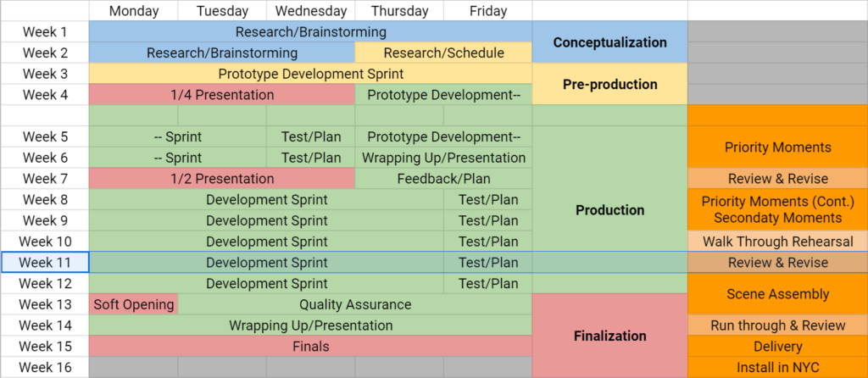Click the Finals cell in Week 15

point(310,347)
